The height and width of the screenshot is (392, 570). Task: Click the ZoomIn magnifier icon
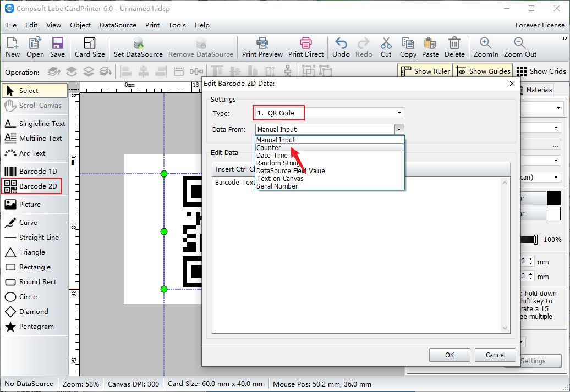(486, 47)
